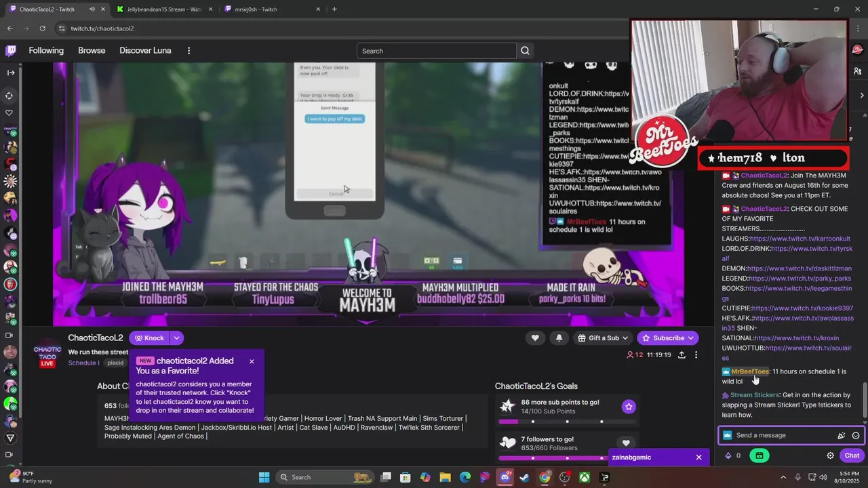This screenshot has width=868, height=488.
Task: Click the channel points bits icon
Action: tap(728, 456)
